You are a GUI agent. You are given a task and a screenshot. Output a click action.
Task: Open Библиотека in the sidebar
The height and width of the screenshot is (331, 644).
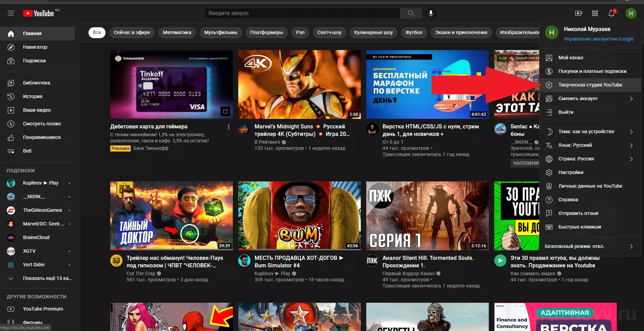tap(37, 83)
